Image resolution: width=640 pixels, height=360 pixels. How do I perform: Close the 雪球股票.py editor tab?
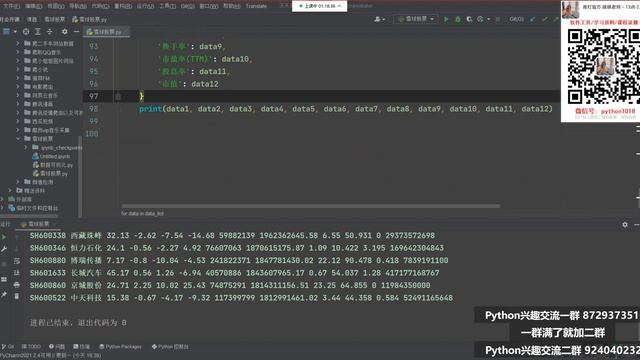click(x=126, y=32)
